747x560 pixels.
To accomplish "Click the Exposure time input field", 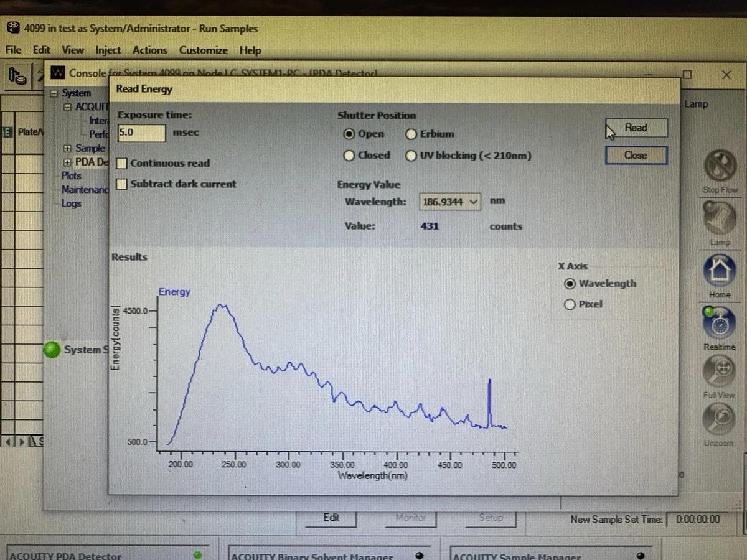I will coord(141,133).
